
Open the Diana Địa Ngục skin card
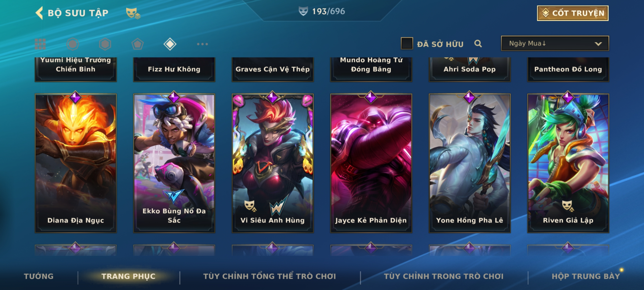tap(76, 163)
